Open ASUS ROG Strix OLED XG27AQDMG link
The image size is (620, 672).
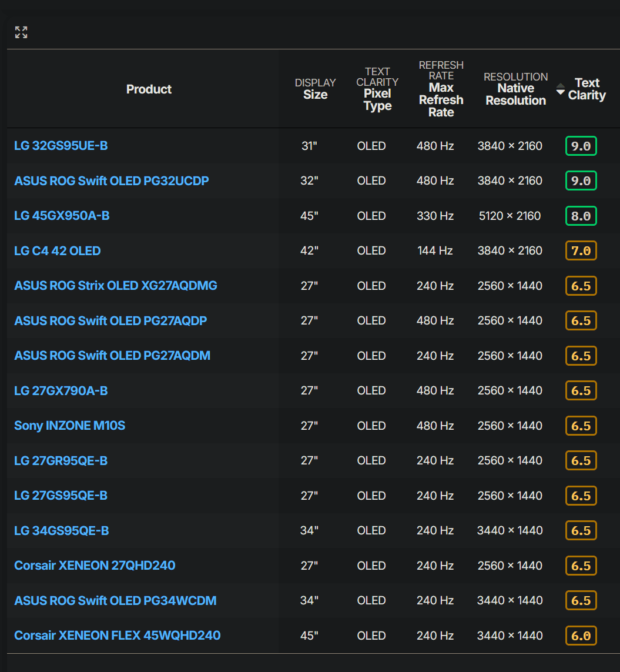pyautogui.click(x=116, y=285)
